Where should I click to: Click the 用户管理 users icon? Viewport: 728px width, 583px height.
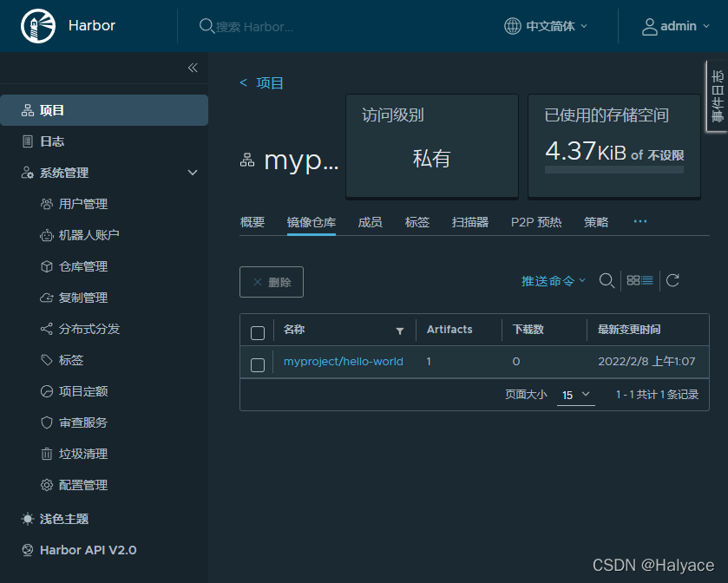pos(47,204)
